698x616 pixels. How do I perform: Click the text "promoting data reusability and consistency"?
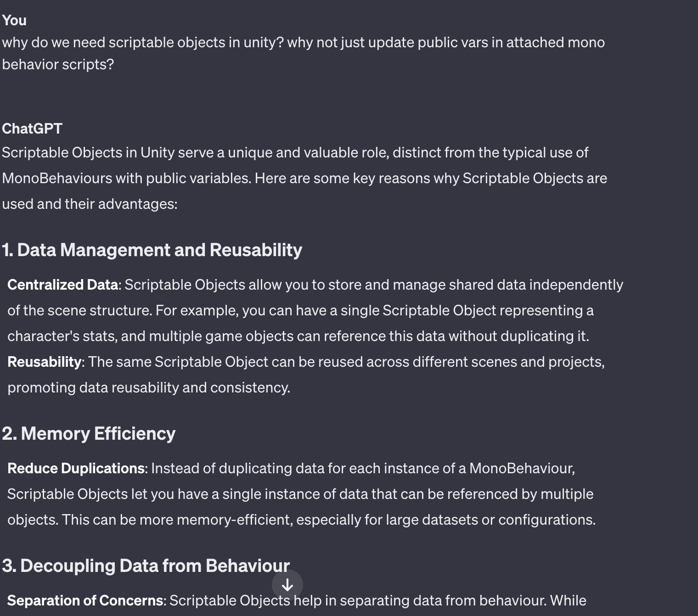pos(149,388)
